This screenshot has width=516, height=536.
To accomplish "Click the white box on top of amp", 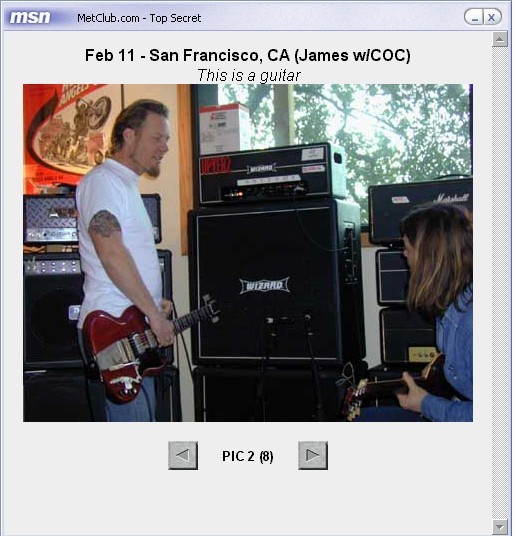I will point(224,129).
